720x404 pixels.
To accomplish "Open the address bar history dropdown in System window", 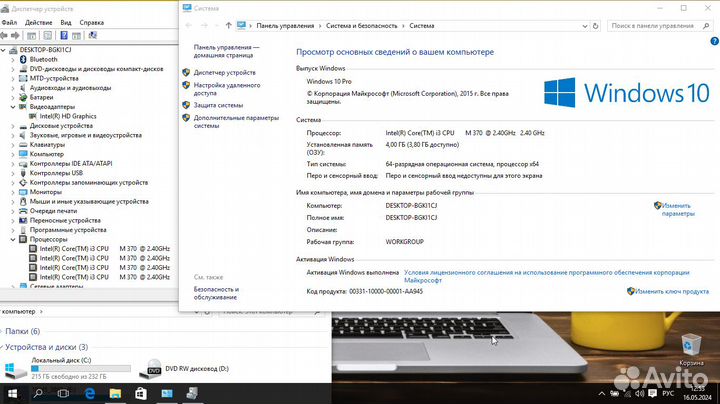I will (585, 26).
